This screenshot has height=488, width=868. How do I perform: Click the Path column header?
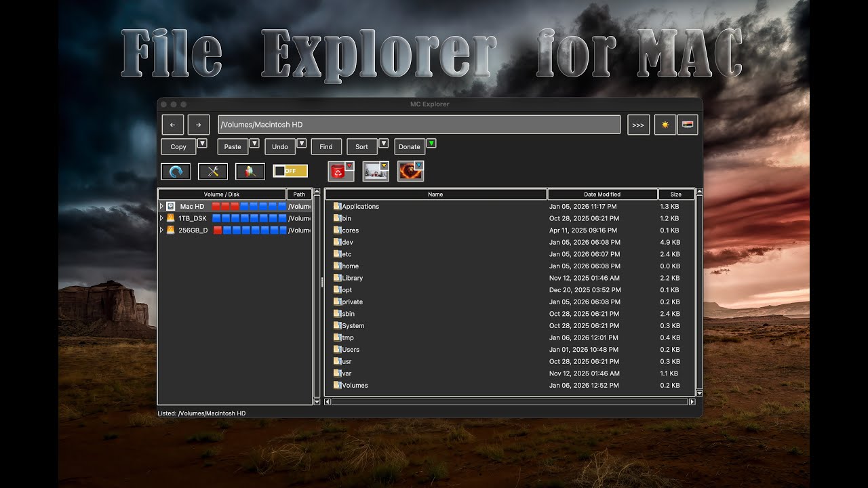click(299, 195)
